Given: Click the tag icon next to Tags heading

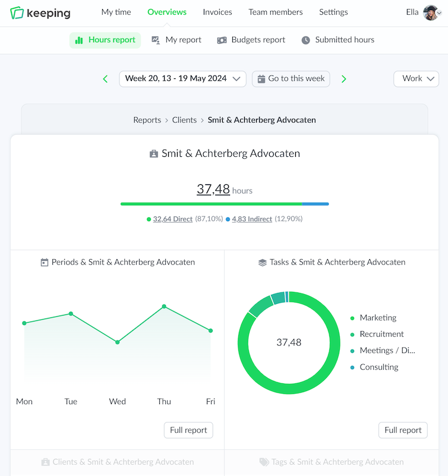Looking at the screenshot, I should (264, 462).
